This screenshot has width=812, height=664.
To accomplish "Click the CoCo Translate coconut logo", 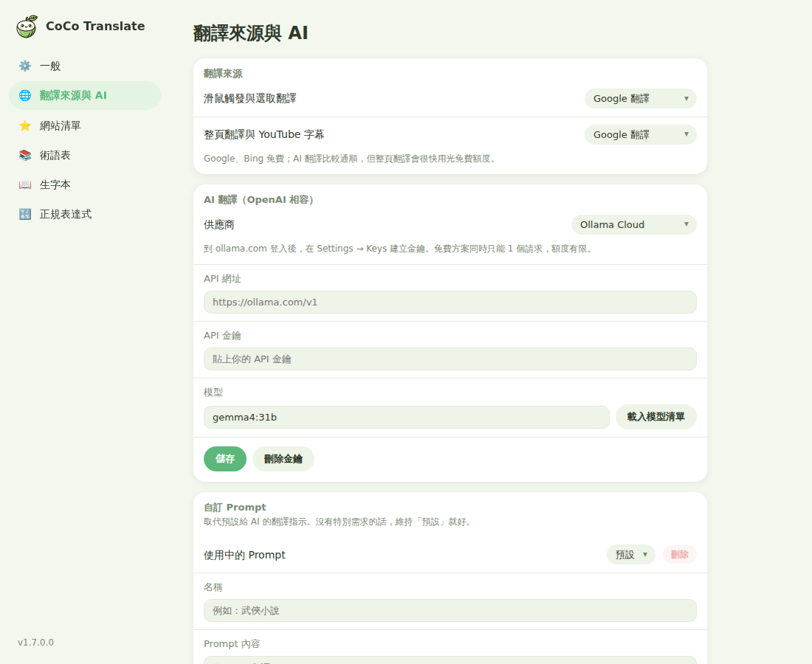I will [x=27, y=27].
